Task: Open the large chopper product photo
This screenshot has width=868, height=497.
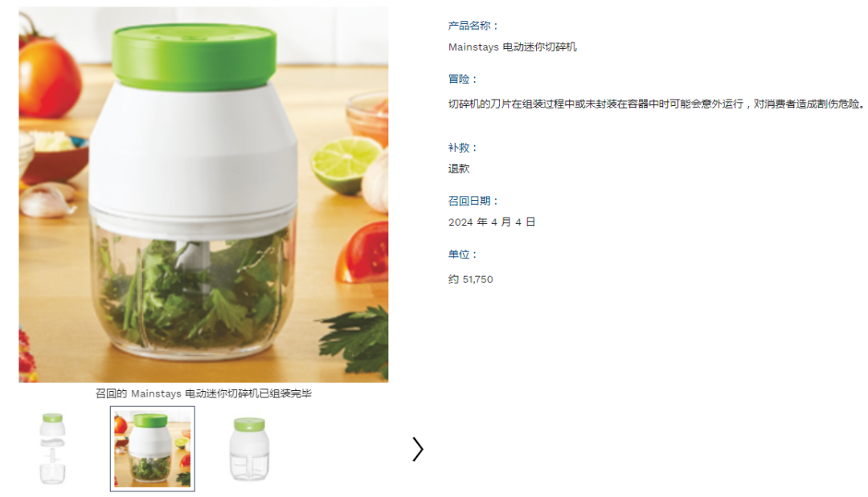Action: tap(203, 194)
